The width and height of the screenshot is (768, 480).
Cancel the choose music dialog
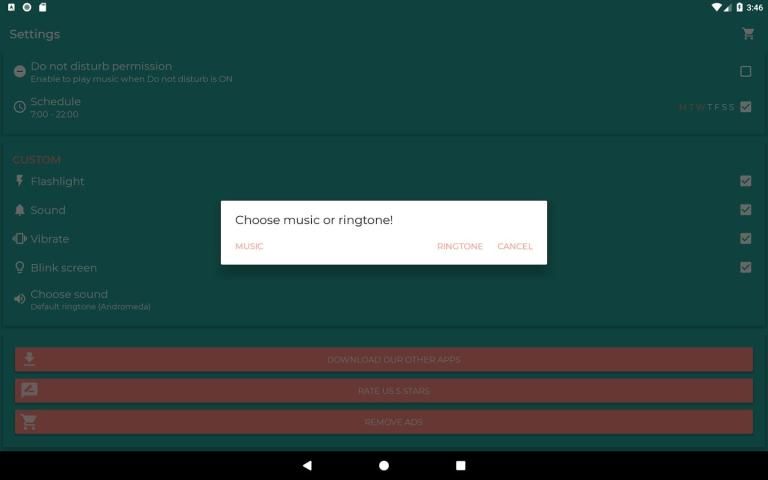coord(514,246)
